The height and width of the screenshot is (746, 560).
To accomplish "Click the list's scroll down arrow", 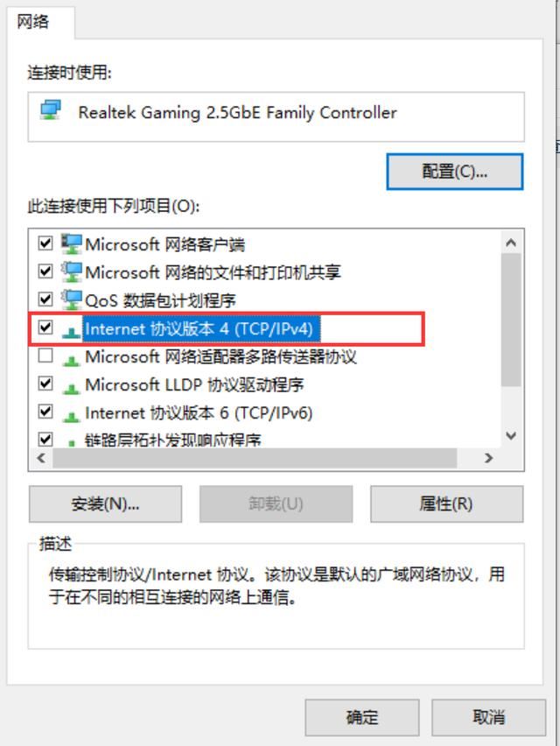I will pyautogui.click(x=511, y=435).
